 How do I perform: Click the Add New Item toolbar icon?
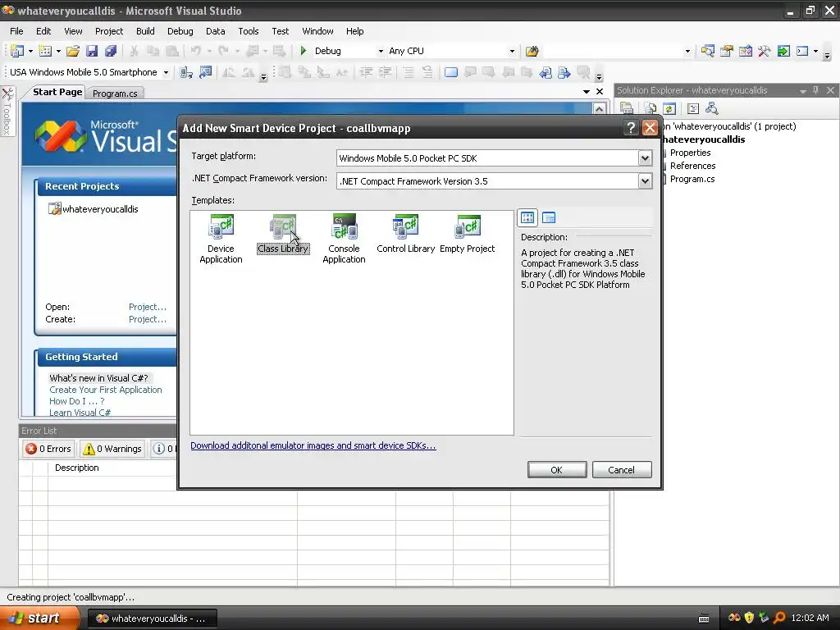pyautogui.click(x=46, y=51)
